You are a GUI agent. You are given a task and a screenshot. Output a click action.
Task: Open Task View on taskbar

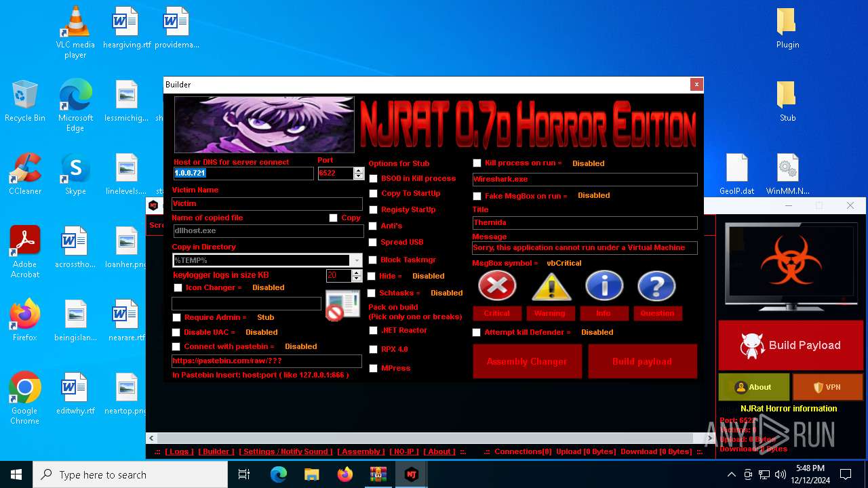point(244,474)
